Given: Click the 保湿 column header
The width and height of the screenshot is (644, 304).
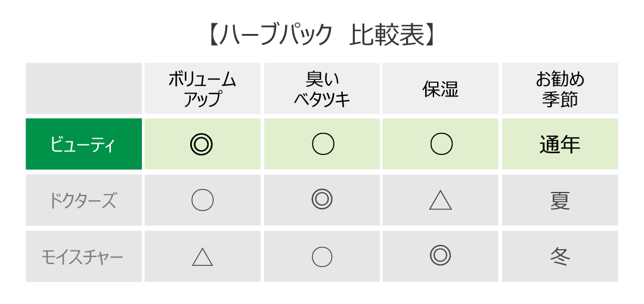Looking at the screenshot, I should point(440,89).
